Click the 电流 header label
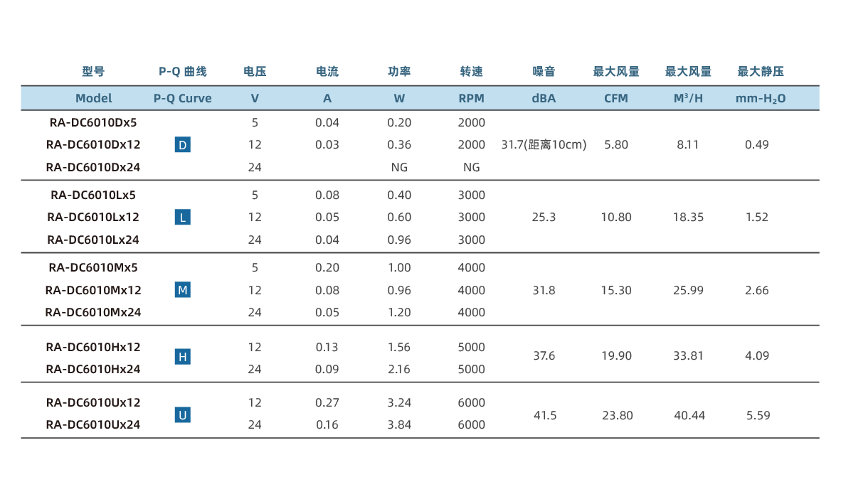This screenshot has width=841, height=504. (x=327, y=71)
